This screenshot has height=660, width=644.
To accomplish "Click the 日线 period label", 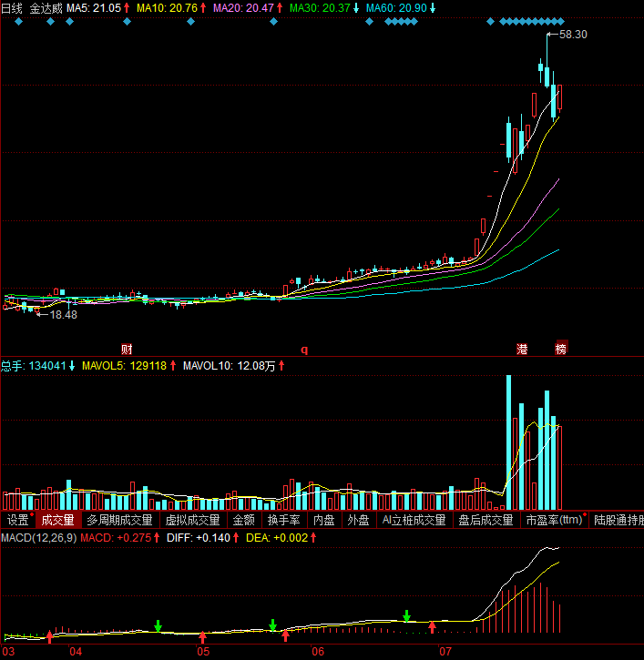I will [12, 8].
